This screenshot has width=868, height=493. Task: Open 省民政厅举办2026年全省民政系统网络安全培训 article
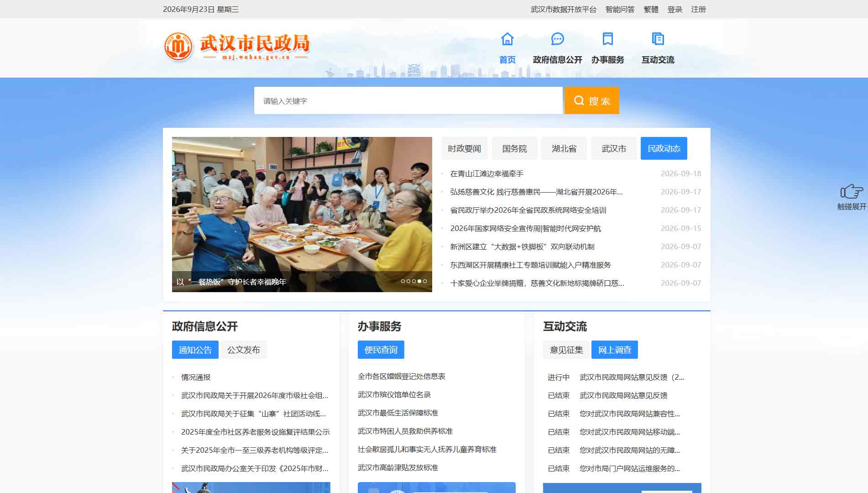pos(528,210)
